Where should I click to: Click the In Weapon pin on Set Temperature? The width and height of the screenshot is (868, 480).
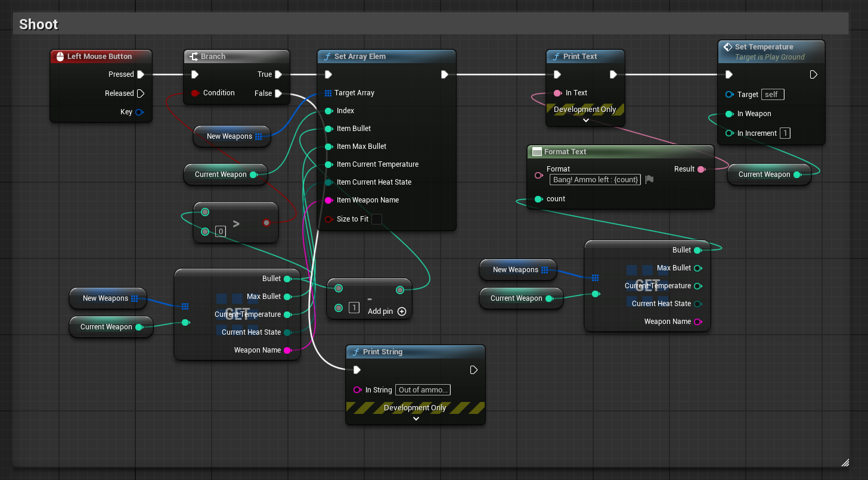[x=729, y=114]
